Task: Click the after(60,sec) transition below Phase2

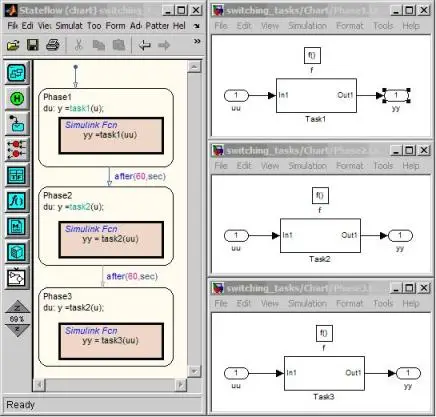Action: pos(132,276)
